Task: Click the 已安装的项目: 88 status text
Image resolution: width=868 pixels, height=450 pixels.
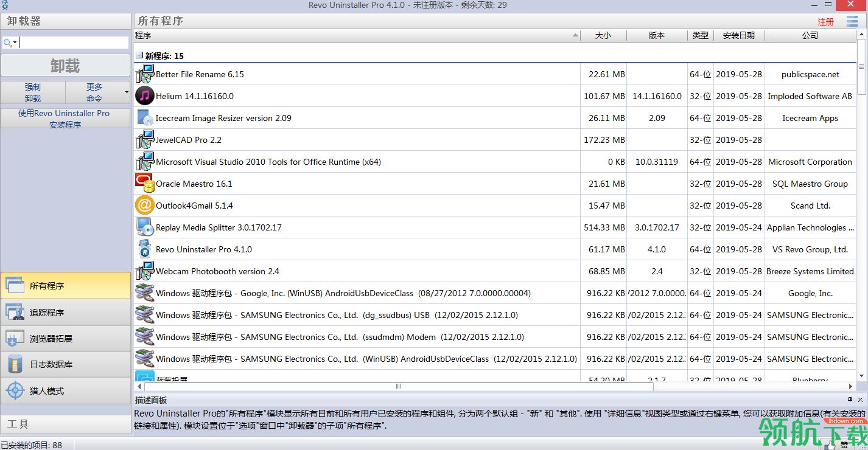Action: pos(32,445)
